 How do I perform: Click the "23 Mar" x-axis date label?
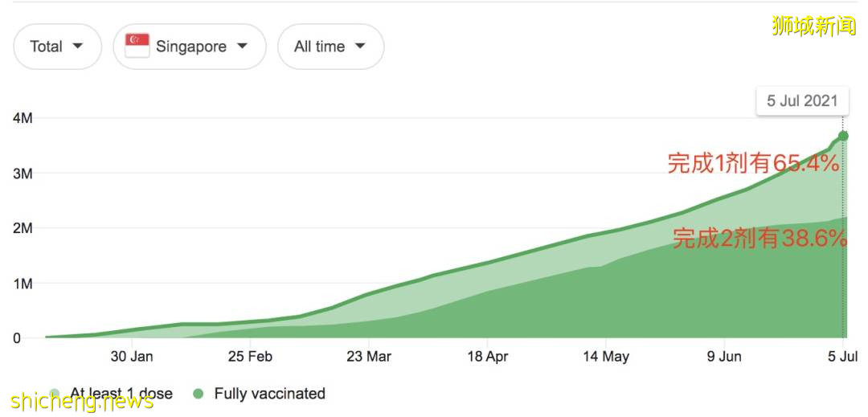[369, 356]
